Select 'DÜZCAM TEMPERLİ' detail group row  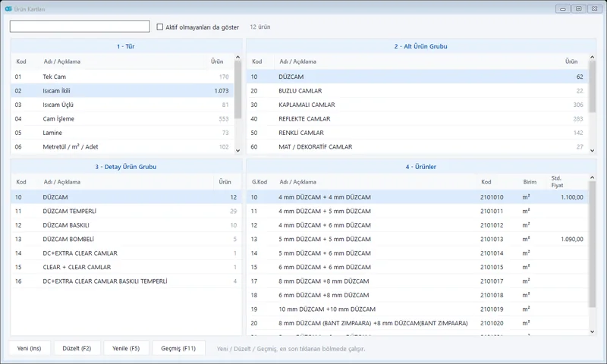click(126, 211)
